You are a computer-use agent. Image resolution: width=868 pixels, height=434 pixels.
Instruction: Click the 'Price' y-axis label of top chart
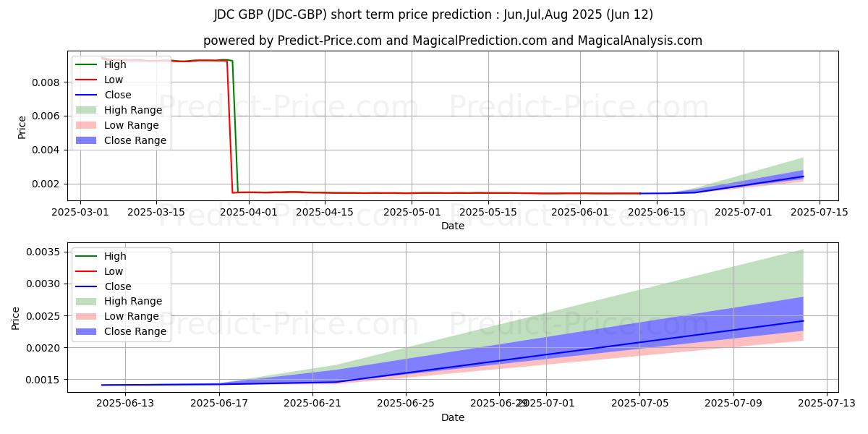tap(22, 126)
